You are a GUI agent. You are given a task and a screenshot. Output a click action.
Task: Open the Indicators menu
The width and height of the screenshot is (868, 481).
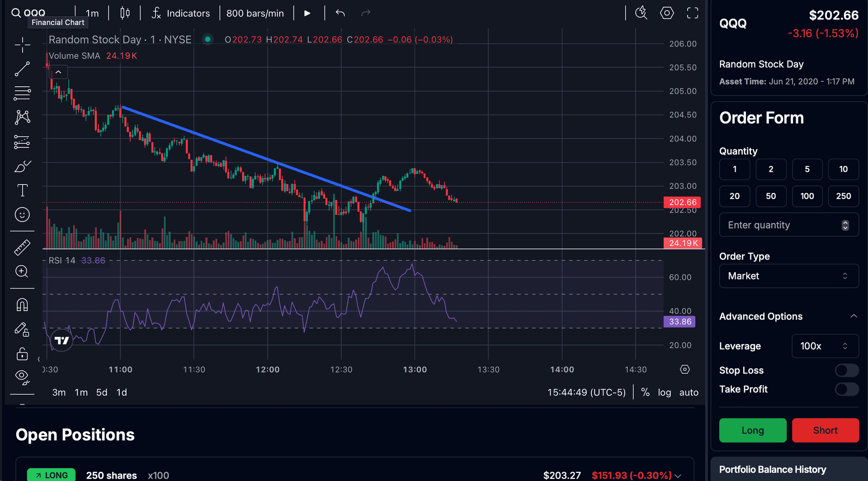tap(181, 13)
